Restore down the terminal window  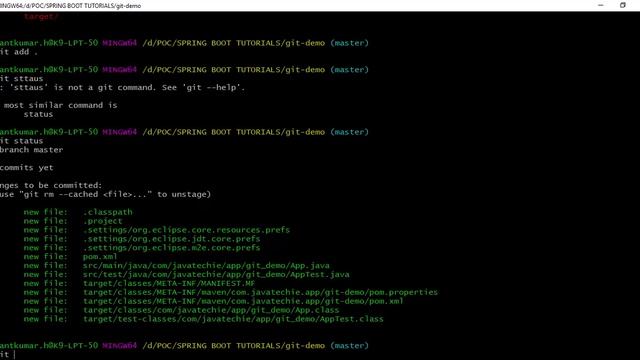click(622, 5)
